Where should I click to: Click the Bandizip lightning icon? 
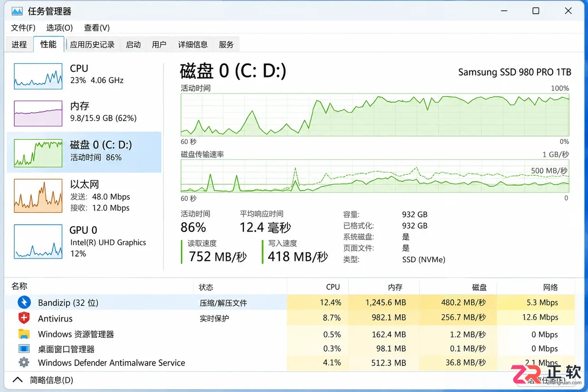[x=24, y=303]
